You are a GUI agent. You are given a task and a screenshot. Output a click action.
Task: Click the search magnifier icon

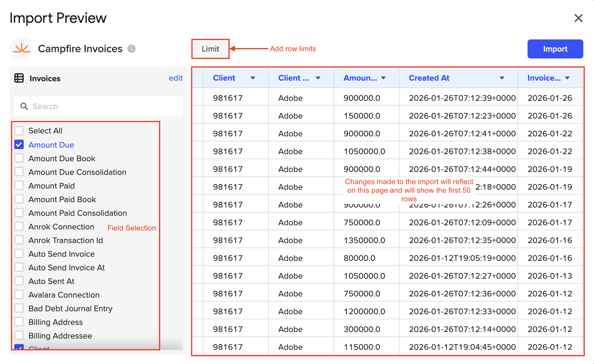tap(24, 106)
